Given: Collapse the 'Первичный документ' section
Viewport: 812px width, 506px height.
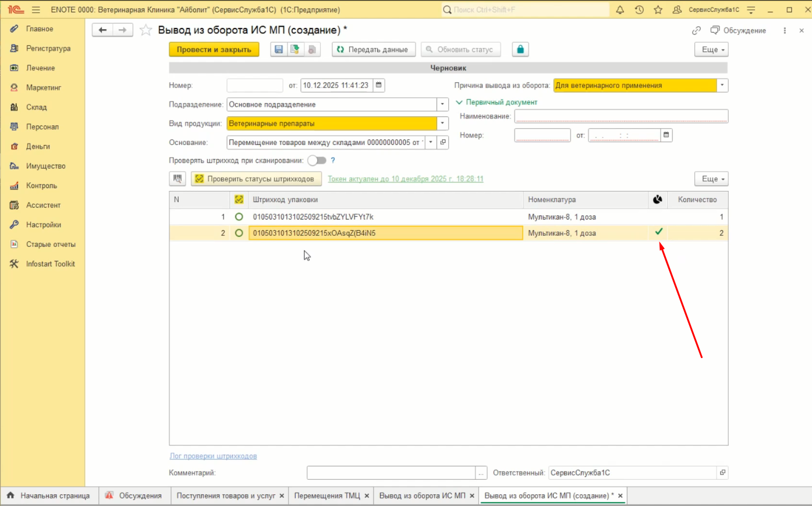Looking at the screenshot, I should tap(459, 102).
